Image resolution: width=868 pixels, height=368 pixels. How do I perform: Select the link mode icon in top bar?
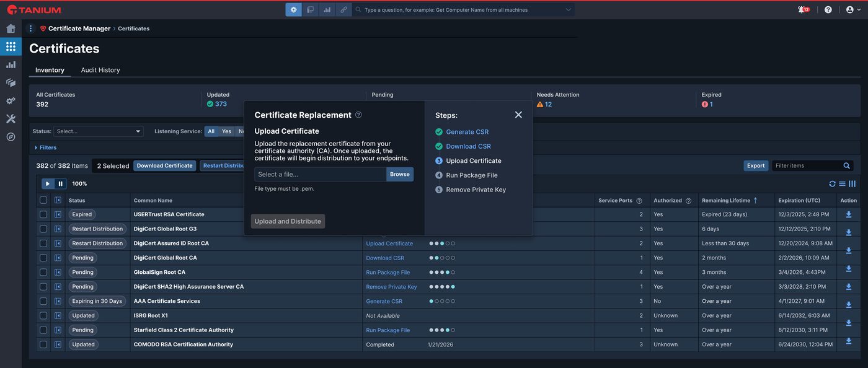[343, 10]
